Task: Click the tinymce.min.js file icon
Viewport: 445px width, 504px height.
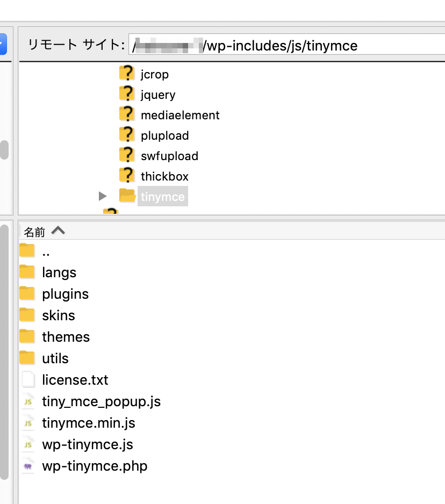Action: pos(27,423)
